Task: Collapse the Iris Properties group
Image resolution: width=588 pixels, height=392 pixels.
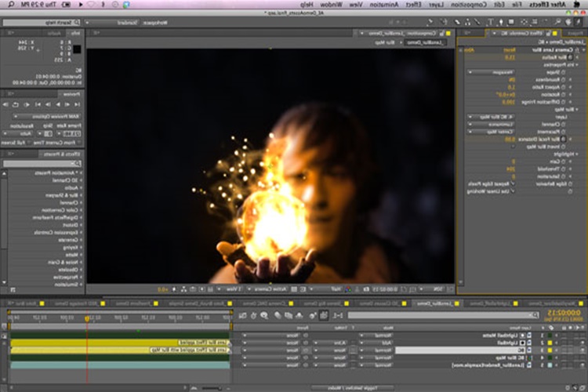Action: click(x=577, y=65)
